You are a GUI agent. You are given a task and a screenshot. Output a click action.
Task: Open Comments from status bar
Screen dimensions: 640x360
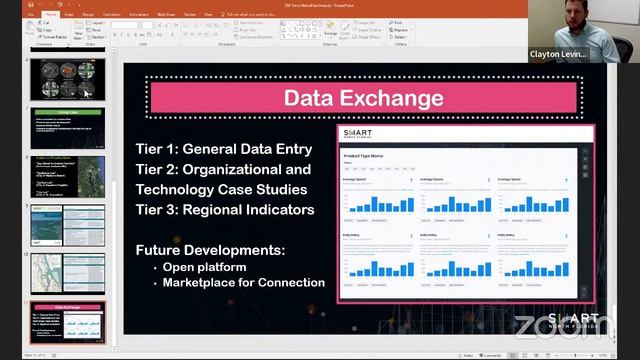[x=490, y=356]
